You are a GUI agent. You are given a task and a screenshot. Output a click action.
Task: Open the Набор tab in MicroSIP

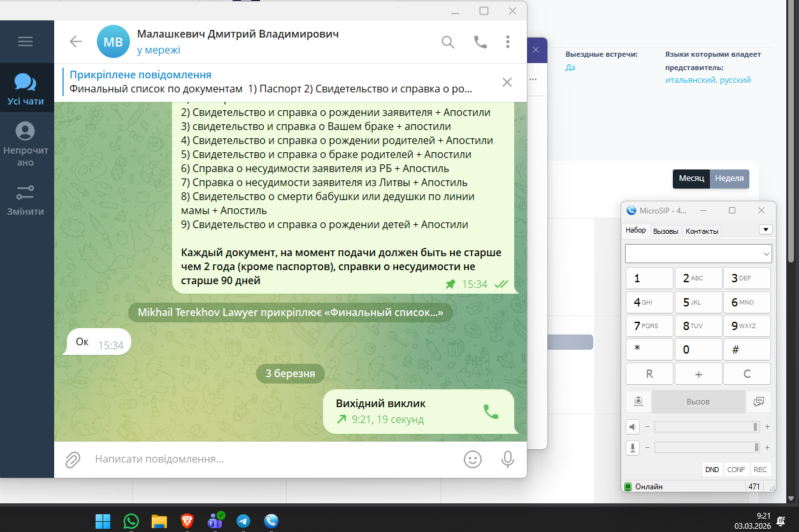635,231
